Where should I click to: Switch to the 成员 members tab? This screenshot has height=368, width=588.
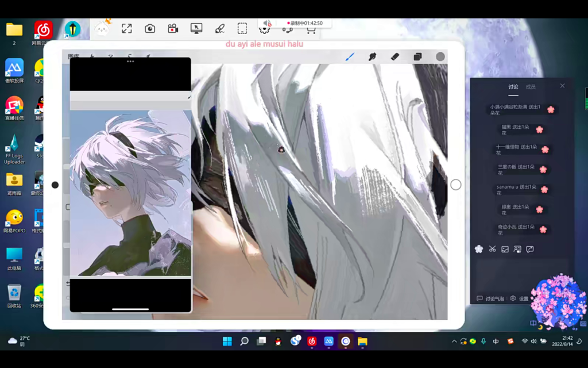[x=531, y=87]
